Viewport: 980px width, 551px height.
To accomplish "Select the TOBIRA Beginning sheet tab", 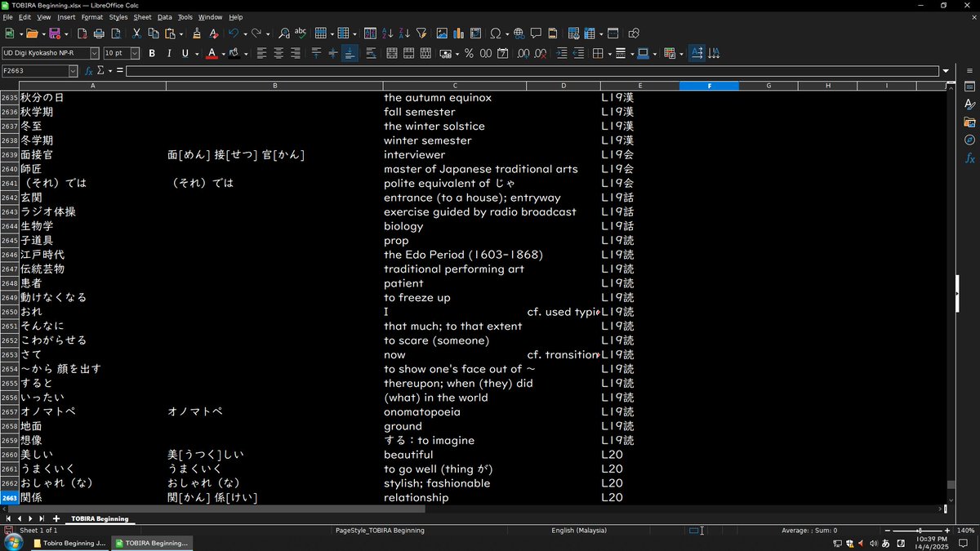I will (100, 518).
